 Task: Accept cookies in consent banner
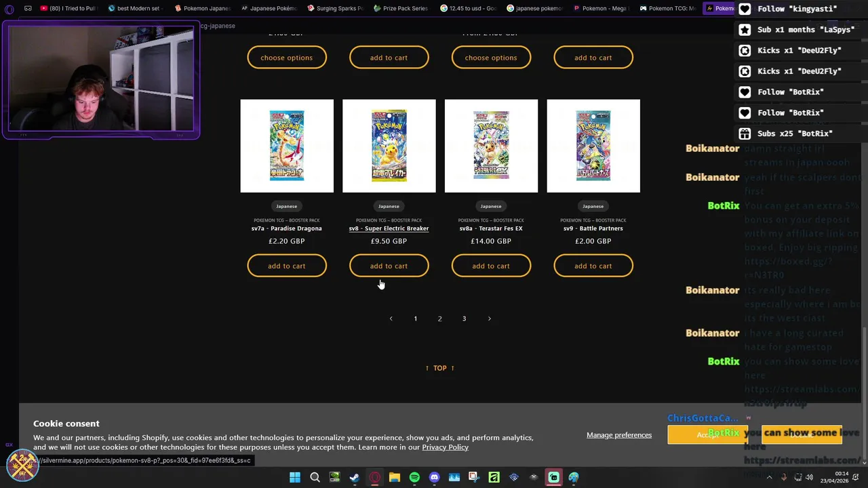click(x=707, y=435)
